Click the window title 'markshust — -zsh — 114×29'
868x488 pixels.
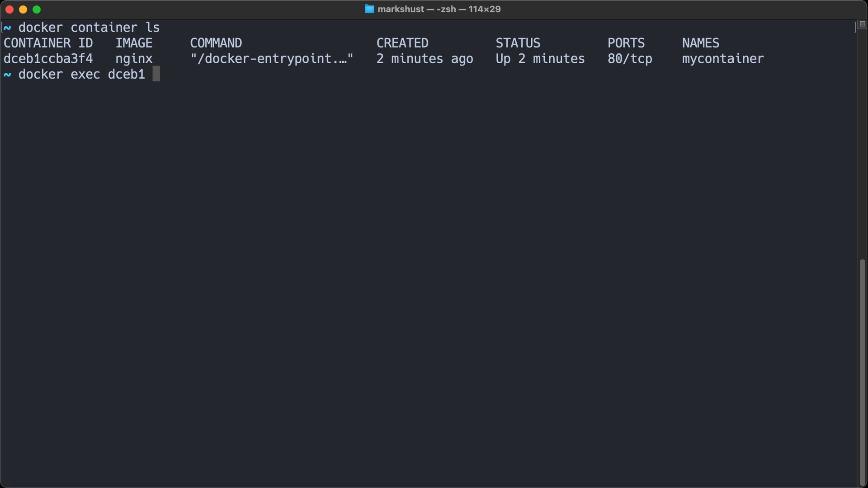439,9
